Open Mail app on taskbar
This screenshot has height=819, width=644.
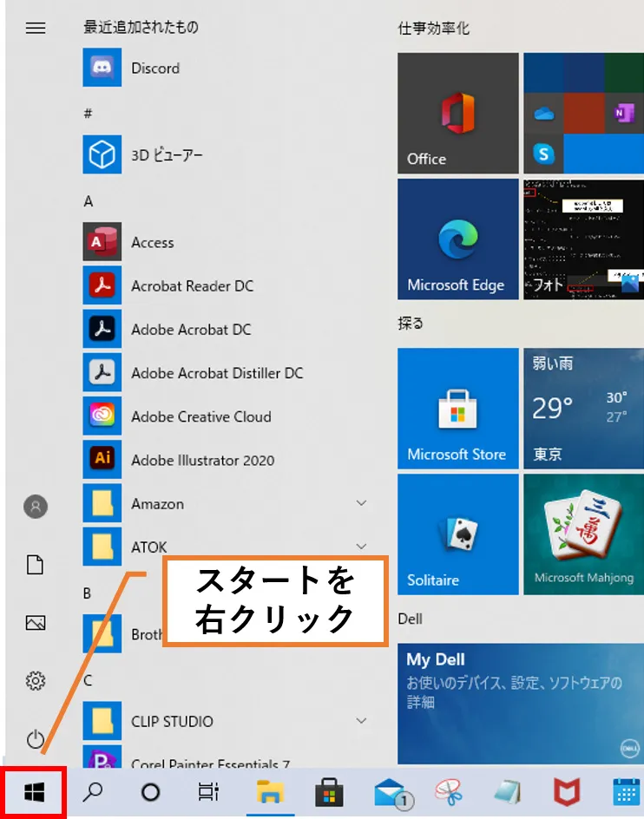392,793
